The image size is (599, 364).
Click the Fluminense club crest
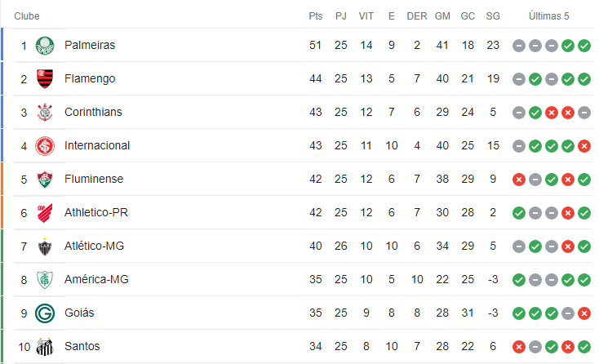[x=45, y=179]
